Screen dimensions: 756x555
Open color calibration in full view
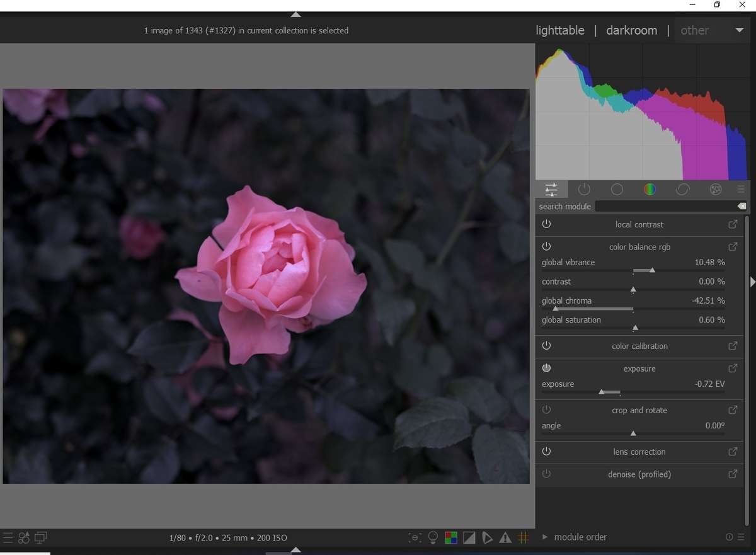coord(733,346)
